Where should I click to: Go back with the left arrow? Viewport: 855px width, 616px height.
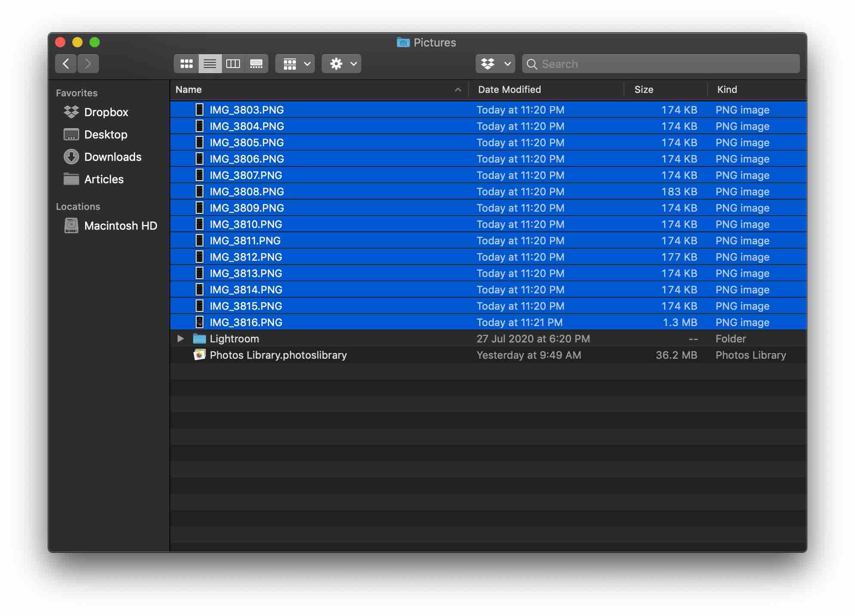[66, 64]
